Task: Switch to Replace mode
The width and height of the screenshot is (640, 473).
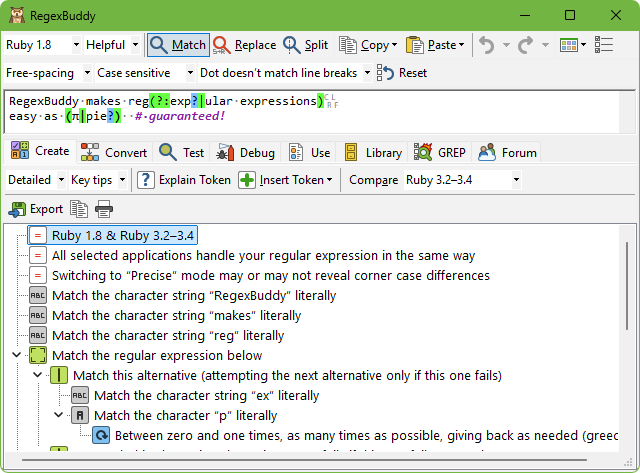Action: [x=244, y=45]
